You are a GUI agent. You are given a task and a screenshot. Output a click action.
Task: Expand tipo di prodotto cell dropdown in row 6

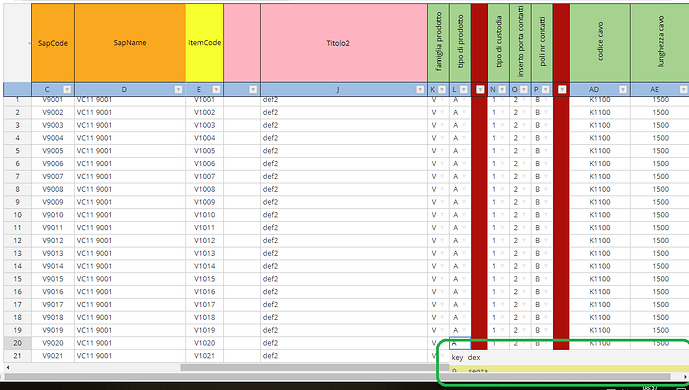pos(464,163)
